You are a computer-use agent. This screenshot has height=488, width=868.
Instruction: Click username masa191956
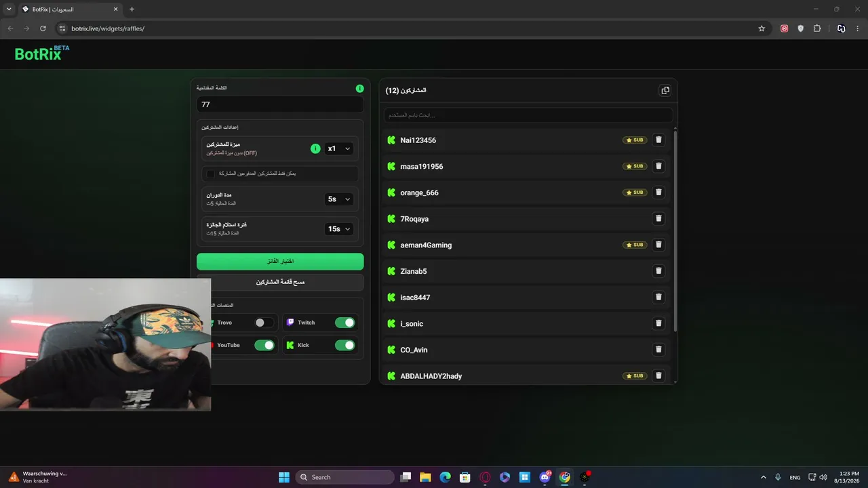[422, 167]
